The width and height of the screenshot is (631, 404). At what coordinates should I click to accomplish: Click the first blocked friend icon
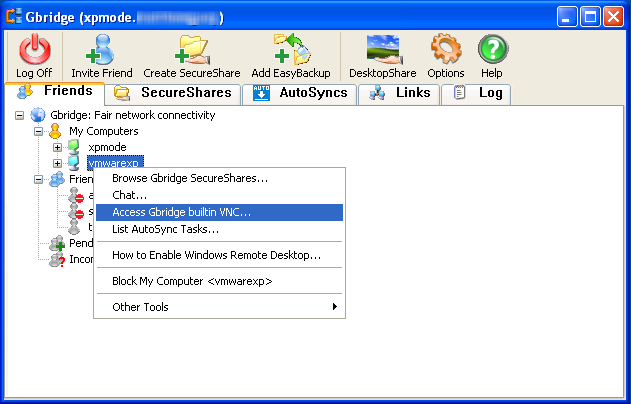pyautogui.click(x=76, y=195)
